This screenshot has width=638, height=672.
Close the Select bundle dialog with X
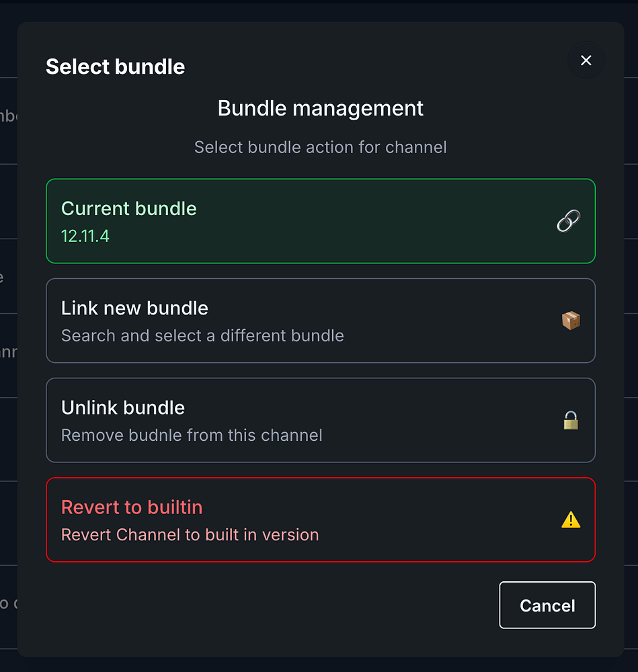coord(586,60)
